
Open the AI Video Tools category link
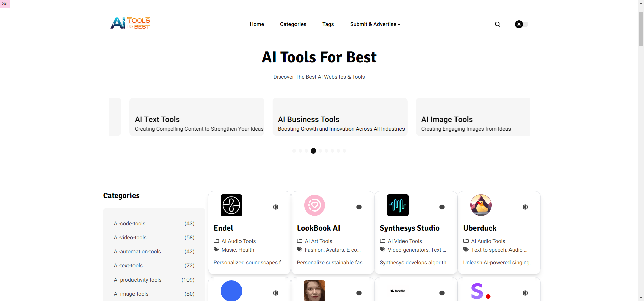(405, 241)
